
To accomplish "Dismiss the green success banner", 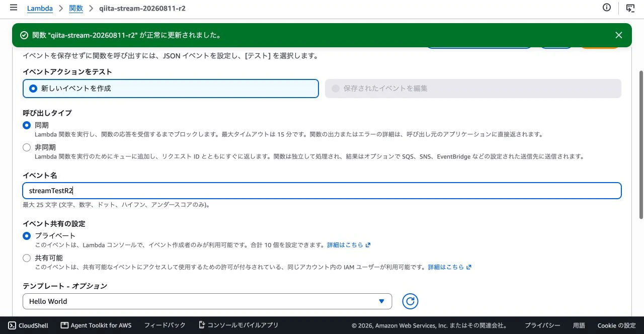I will (x=619, y=35).
